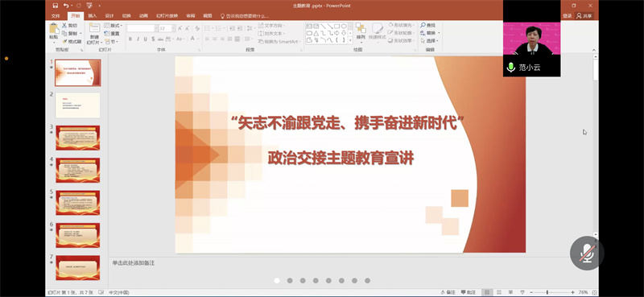
Task: Click 转换为 SmartArt button
Action: click(x=279, y=42)
